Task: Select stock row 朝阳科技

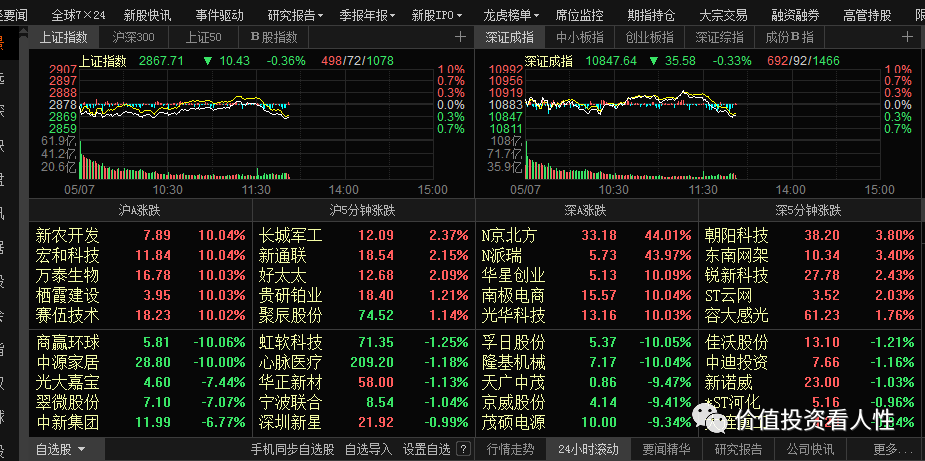Action: click(809, 236)
